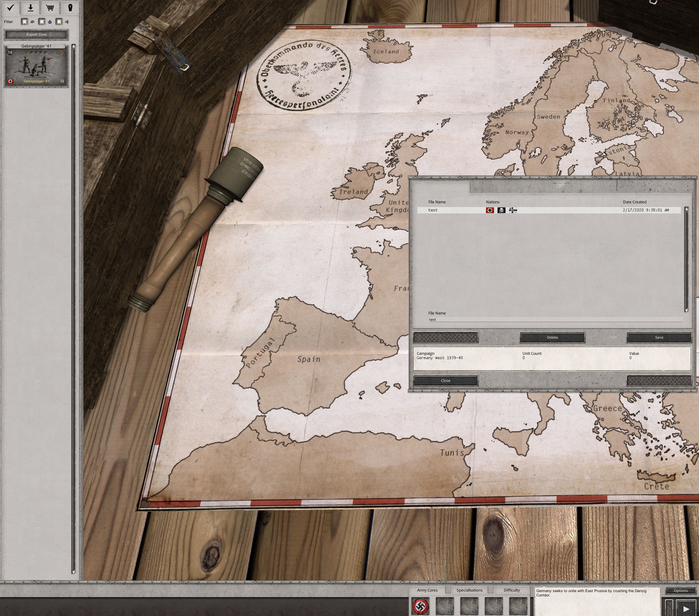Screen dimensions: 699x616
Task: Switch to the Difficulty tab
Action: point(512,590)
